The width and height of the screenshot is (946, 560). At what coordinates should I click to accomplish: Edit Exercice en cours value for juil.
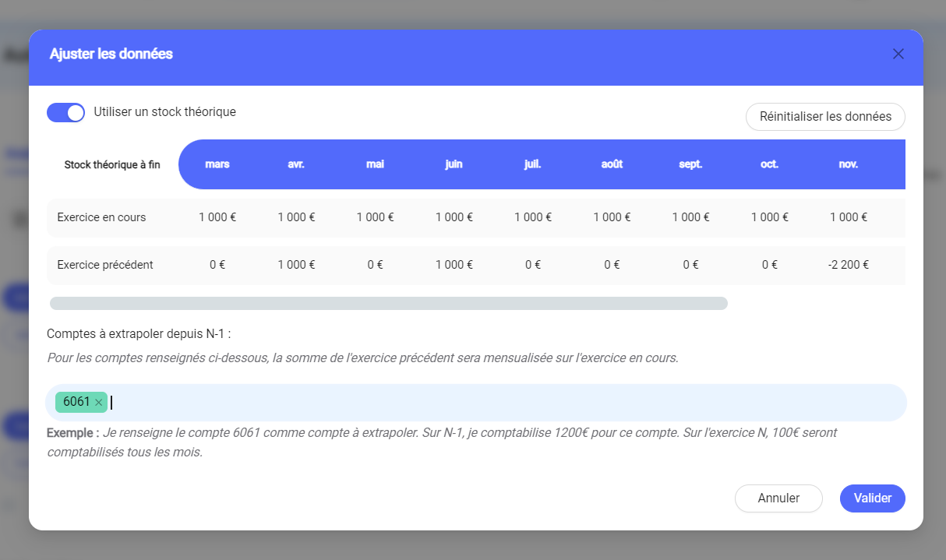pyautogui.click(x=533, y=217)
